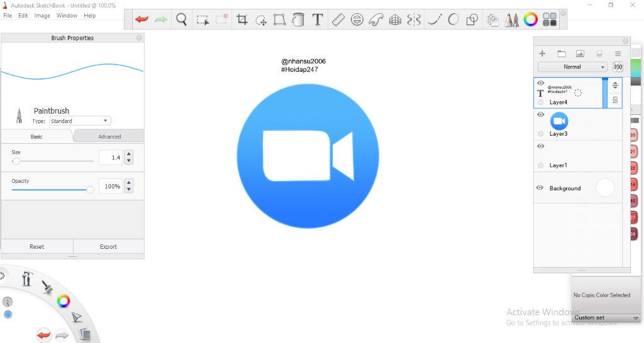Open the tools hammer icon in lagoon
This screenshot has width=644, height=343.
click(x=26, y=278)
